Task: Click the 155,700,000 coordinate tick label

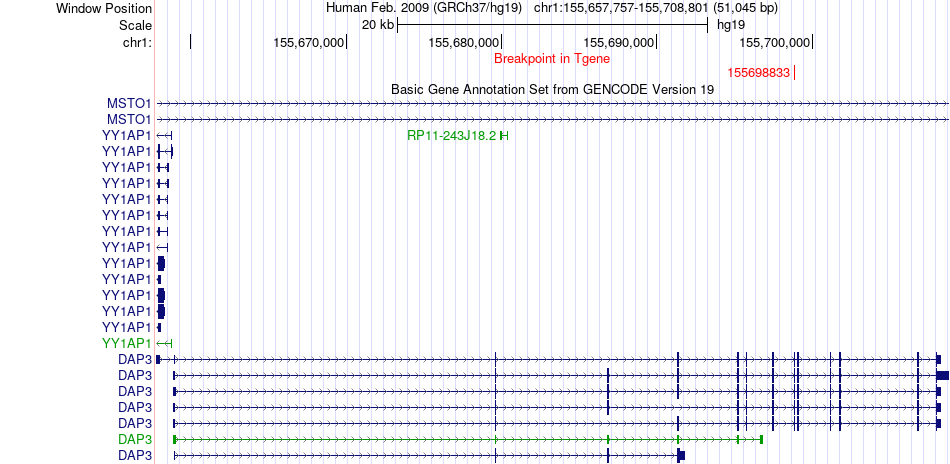Action: [775, 42]
